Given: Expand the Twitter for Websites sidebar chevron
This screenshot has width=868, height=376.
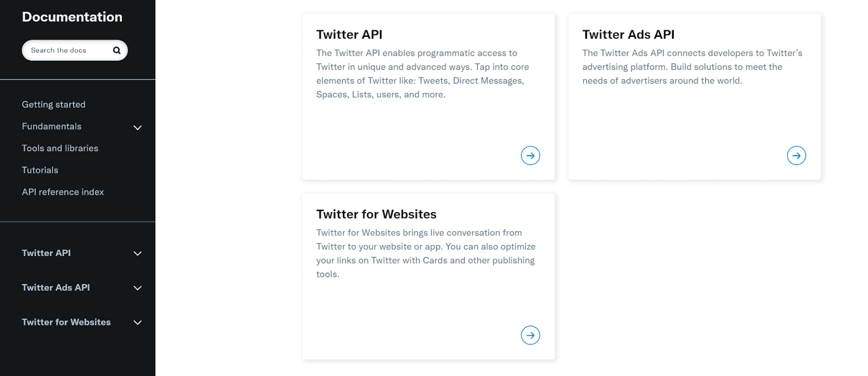Looking at the screenshot, I should click(x=137, y=322).
